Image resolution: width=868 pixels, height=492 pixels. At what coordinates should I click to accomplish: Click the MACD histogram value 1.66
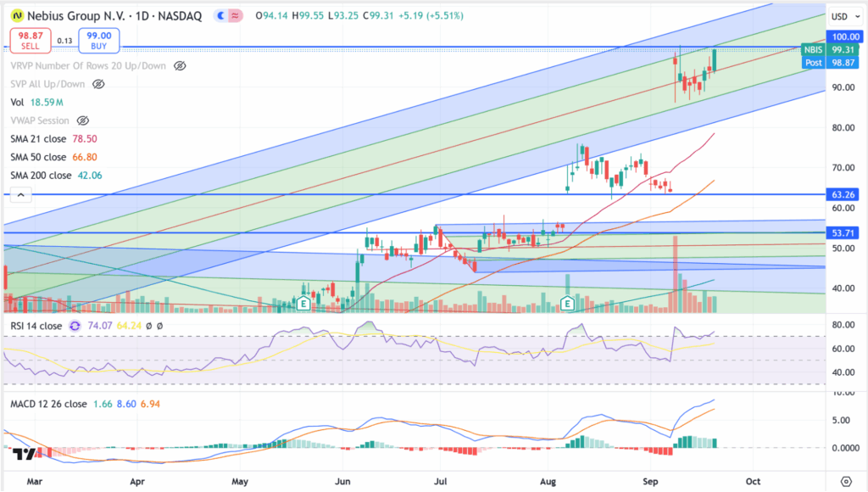[x=103, y=404]
